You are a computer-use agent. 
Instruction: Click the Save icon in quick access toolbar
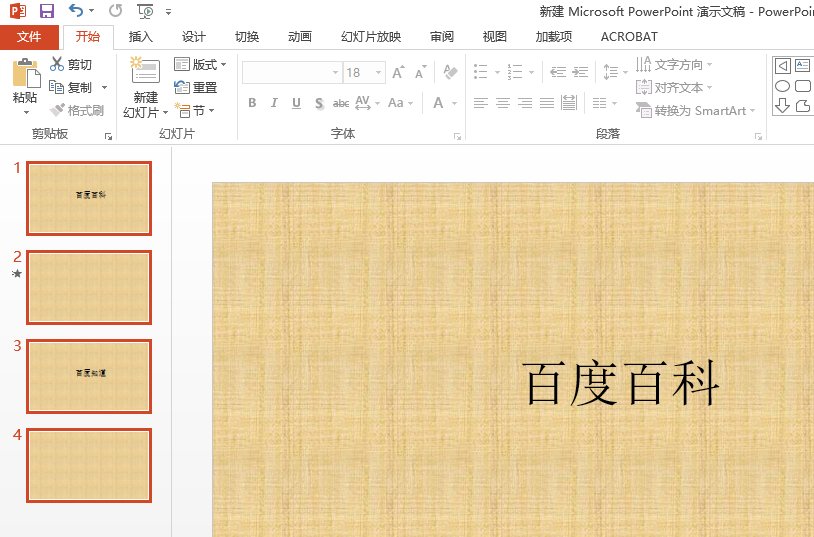pos(47,11)
